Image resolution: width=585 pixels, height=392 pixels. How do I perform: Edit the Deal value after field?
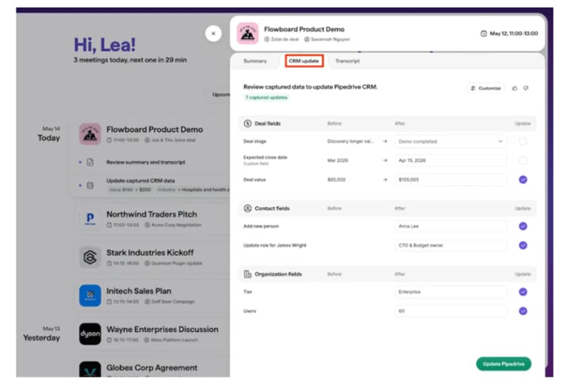451,179
